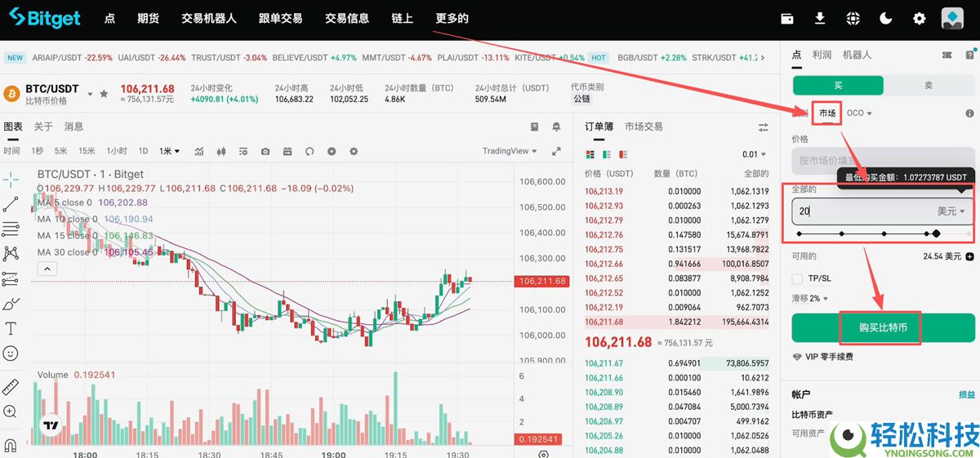
Task: Collapse the MA indicator legend
Action: (x=47, y=269)
